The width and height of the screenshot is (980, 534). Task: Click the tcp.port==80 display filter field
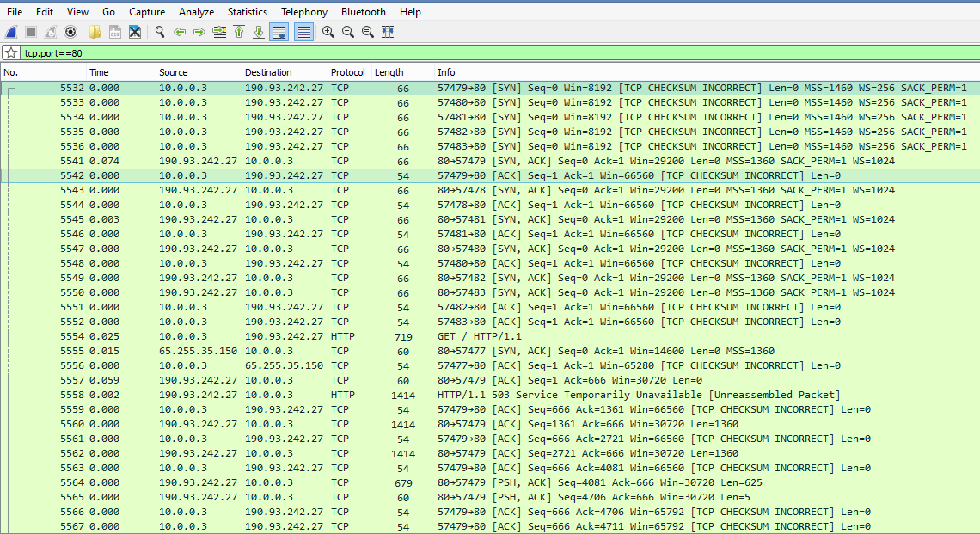[430, 53]
